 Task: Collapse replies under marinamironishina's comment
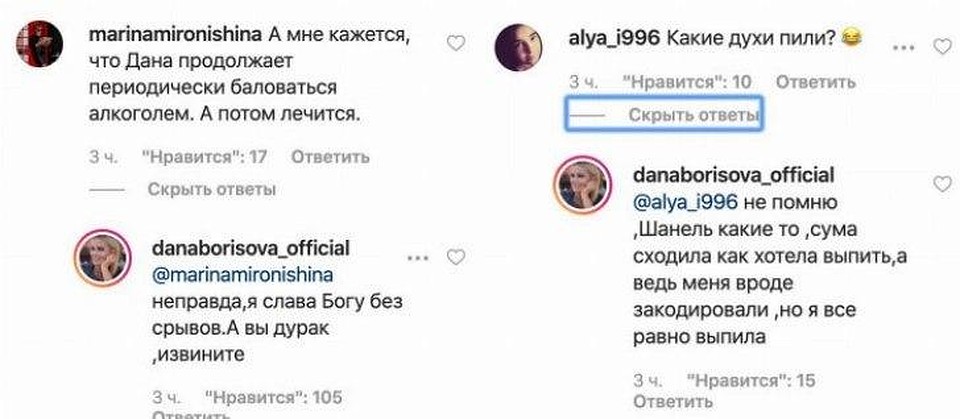[x=212, y=190]
